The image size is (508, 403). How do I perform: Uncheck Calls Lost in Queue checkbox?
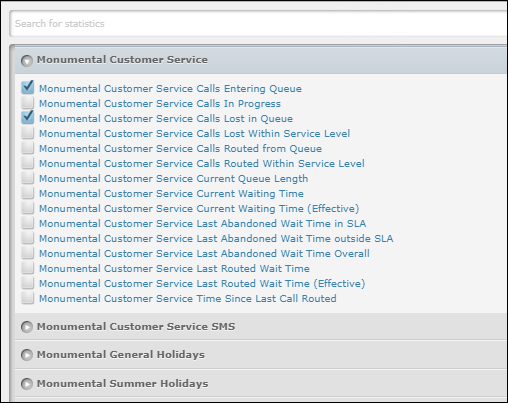tap(28, 117)
